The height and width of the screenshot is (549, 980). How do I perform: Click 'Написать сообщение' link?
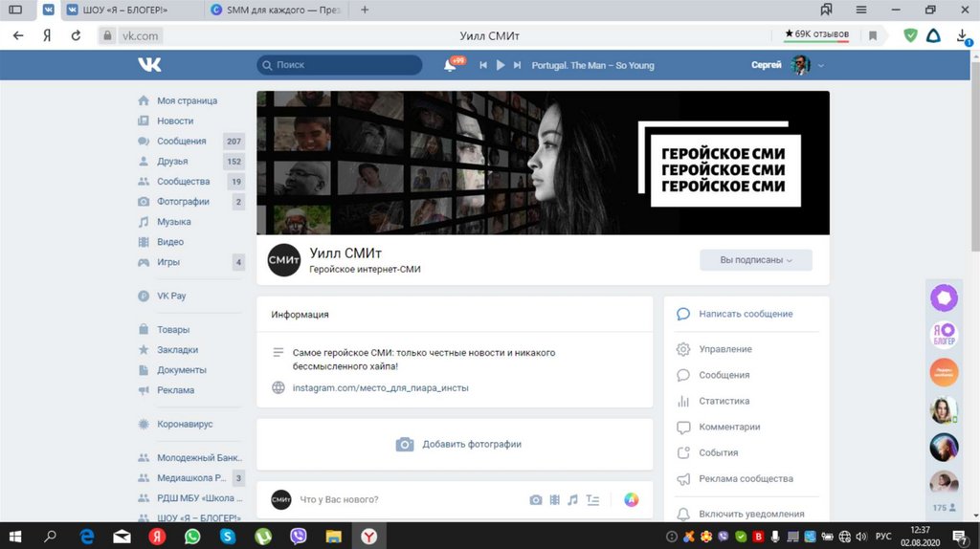(745, 314)
